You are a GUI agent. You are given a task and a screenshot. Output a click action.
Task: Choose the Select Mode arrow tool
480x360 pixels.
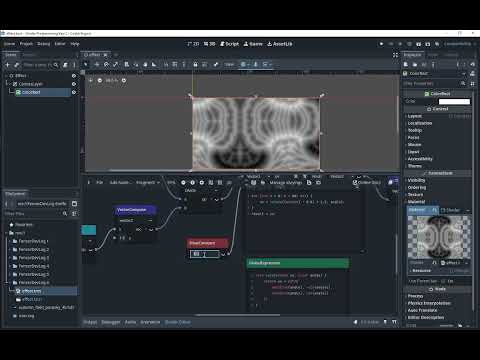pos(86,64)
